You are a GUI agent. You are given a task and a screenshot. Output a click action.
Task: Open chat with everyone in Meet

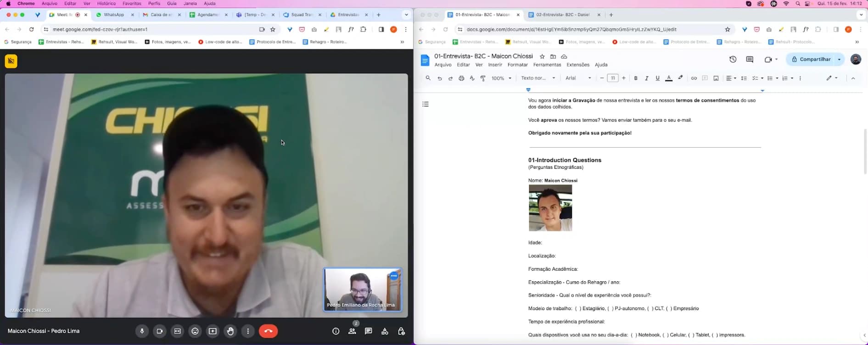368,331
